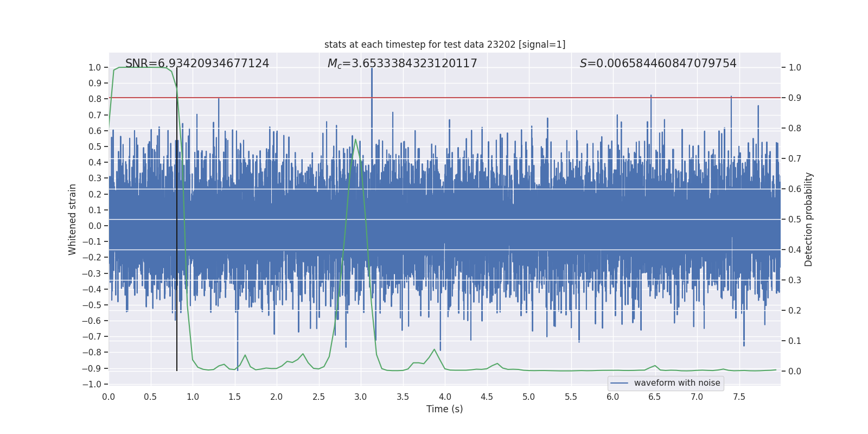Click the 'waveform with noise' legend label
This screenshot has height=434, width=868.
pyautogui.click(x=676, y=383)
